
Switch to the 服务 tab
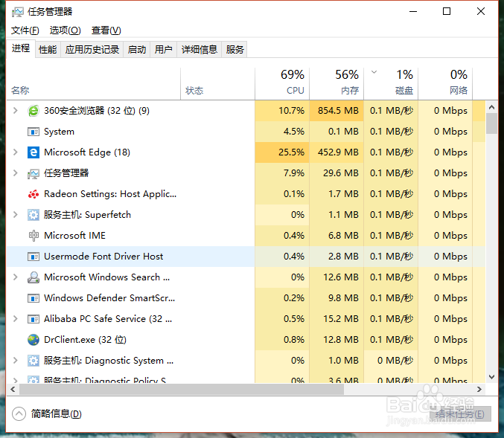235,50
